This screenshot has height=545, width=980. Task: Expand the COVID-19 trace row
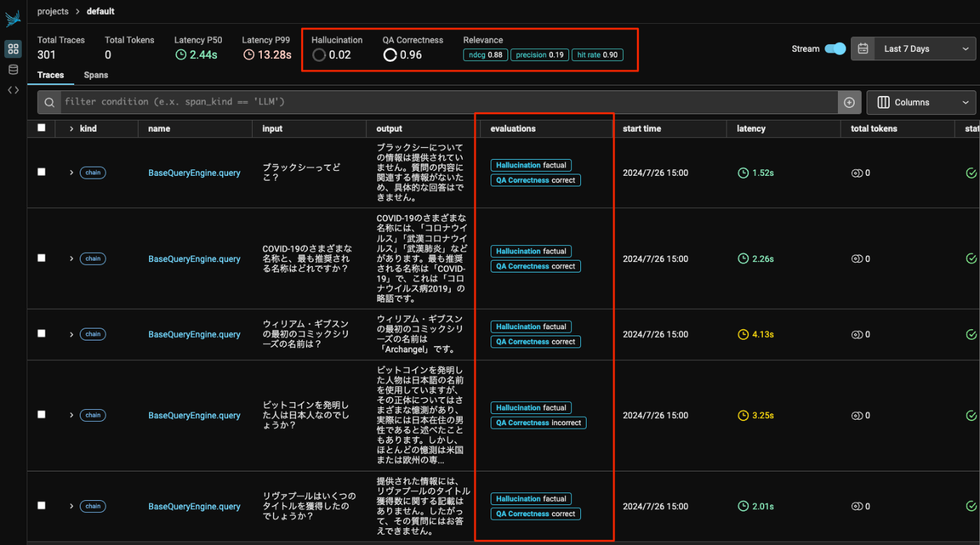tap(71, 258)
